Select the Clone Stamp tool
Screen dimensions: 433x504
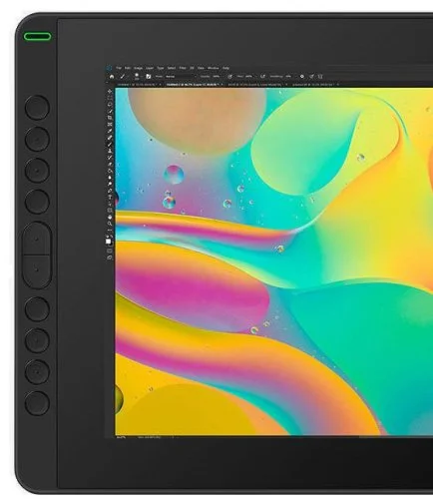pyautogui.click(x=110, y=151)
